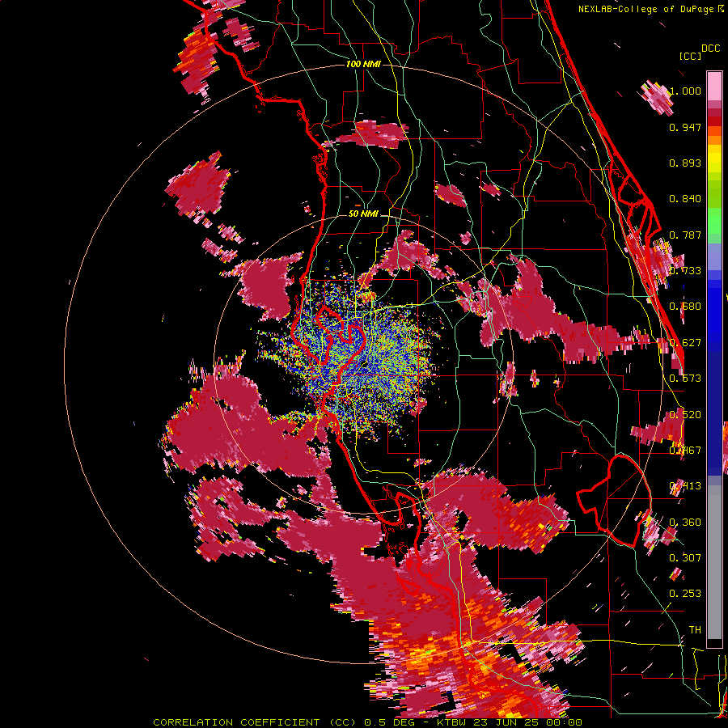Click the DCC label above the color bar
Screen dimensions: 728x728
pyautogui.click(x=711, y=49)
